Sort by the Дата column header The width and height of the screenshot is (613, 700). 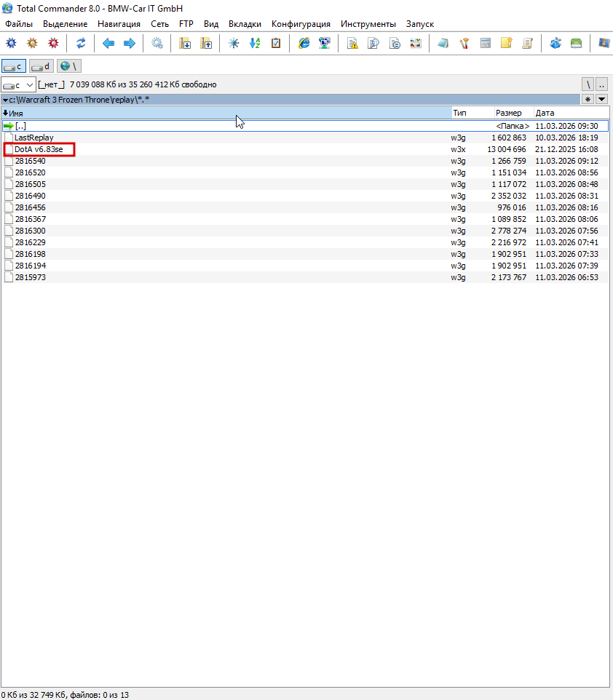pos(572,113)
